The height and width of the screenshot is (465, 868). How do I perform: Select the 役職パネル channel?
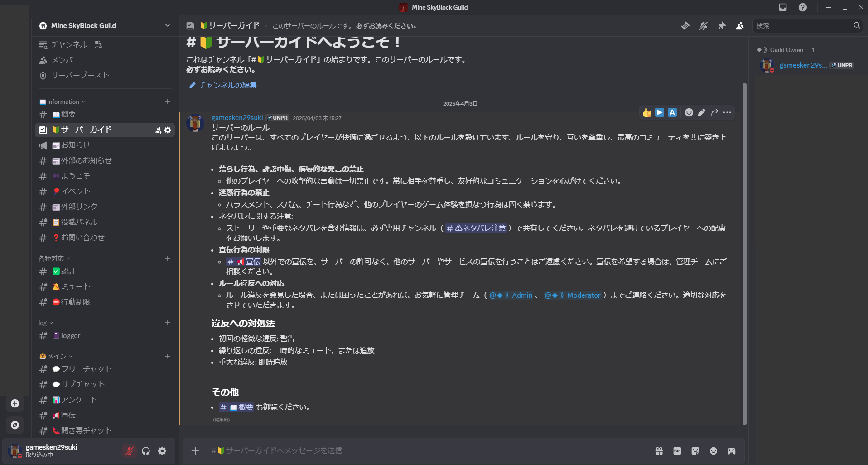(105, 223)
